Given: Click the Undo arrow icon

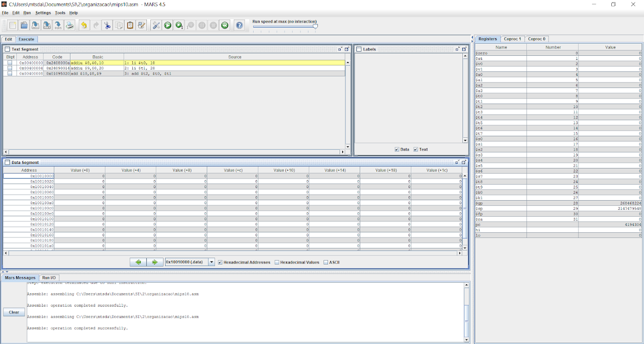Looking at the screenshot, I should point(84,25).
